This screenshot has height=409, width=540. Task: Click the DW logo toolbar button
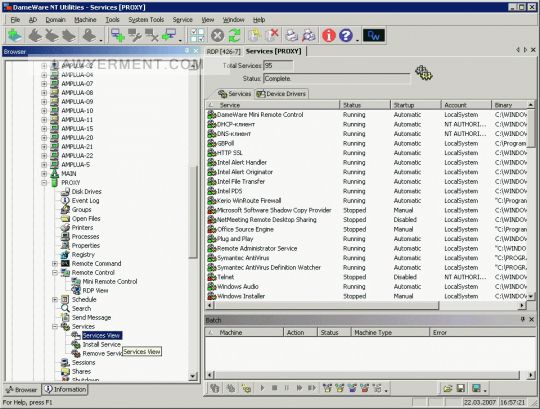(x=374, y=35)
